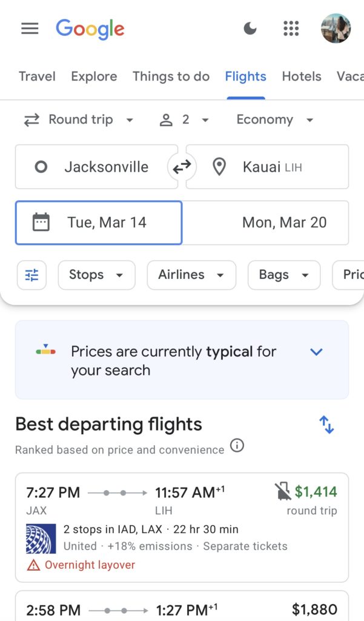The height and width of the screenshot is (621, 364).
Task: Open the Stops filter
Action: [96, 275]
